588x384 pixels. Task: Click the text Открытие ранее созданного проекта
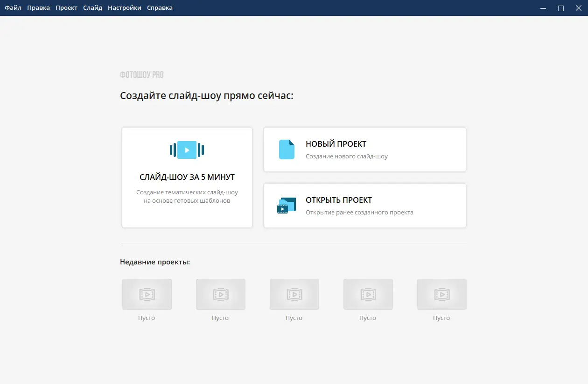pyautogui.click(x=359, y=213)
